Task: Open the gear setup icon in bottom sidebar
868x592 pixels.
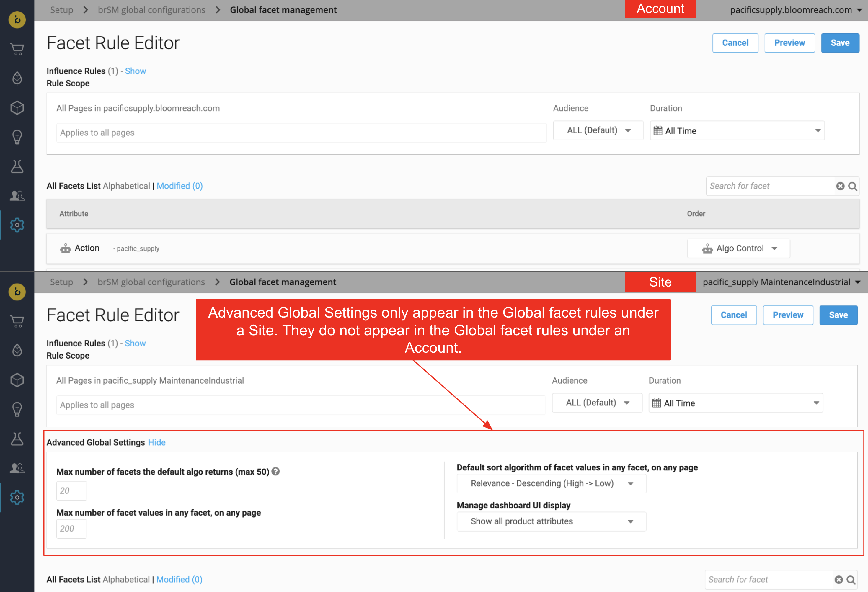Action: coord(17,497)
